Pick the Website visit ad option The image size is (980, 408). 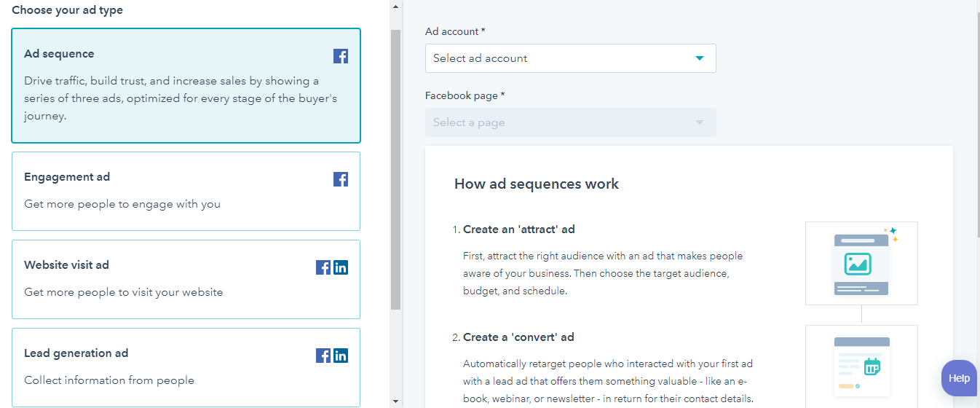[x=186, y=279]
